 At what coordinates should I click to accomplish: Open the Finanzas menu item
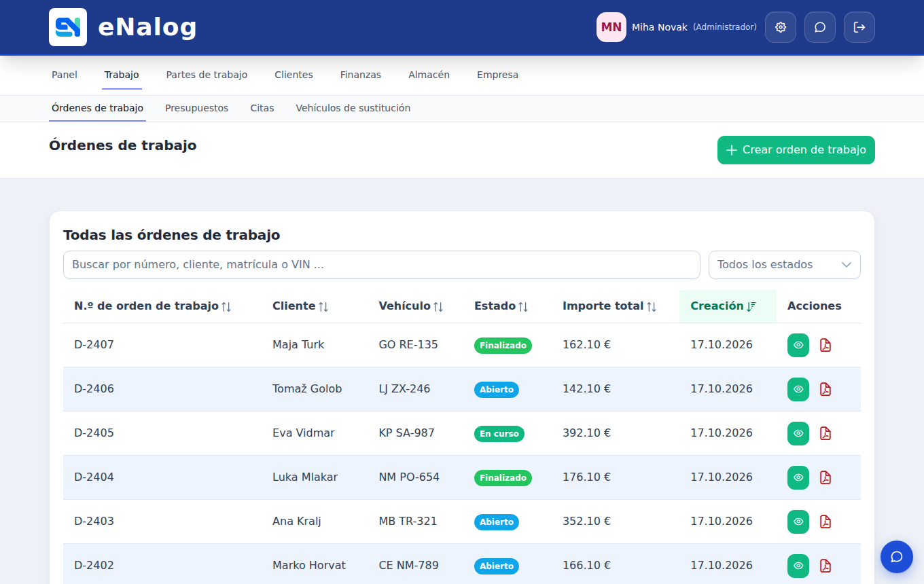(x=361, y=75)
